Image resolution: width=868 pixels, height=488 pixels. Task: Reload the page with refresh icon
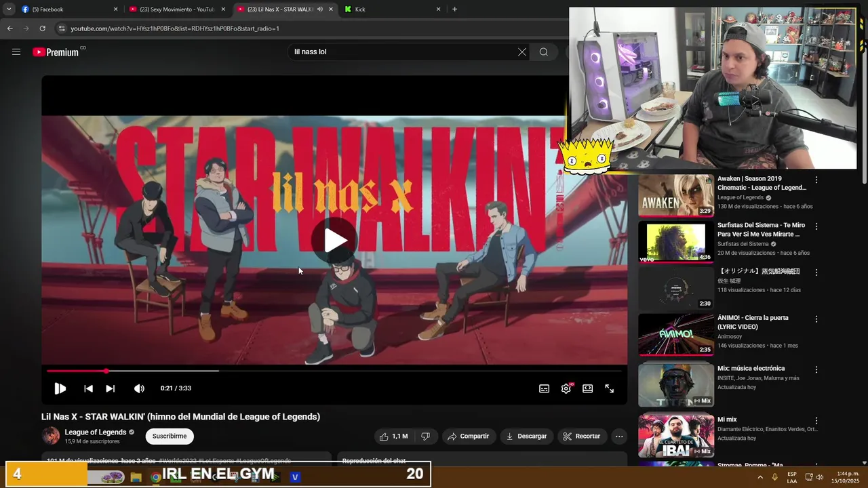coord(42,28)
